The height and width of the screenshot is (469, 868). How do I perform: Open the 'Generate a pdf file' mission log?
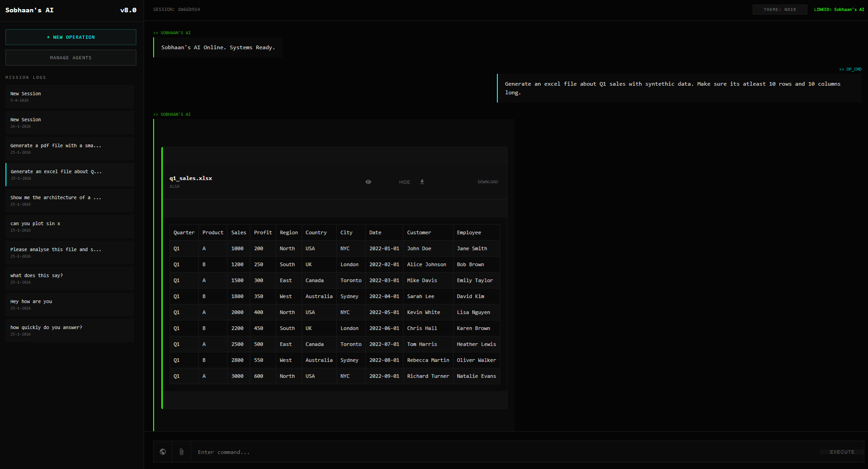click(x=69, y=149)
